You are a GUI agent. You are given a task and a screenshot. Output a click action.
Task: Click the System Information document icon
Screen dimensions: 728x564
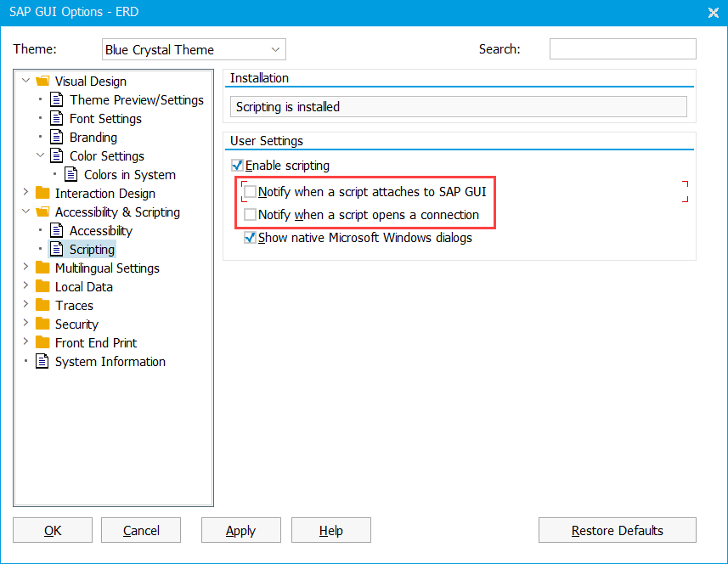click(x=42, y=361)
